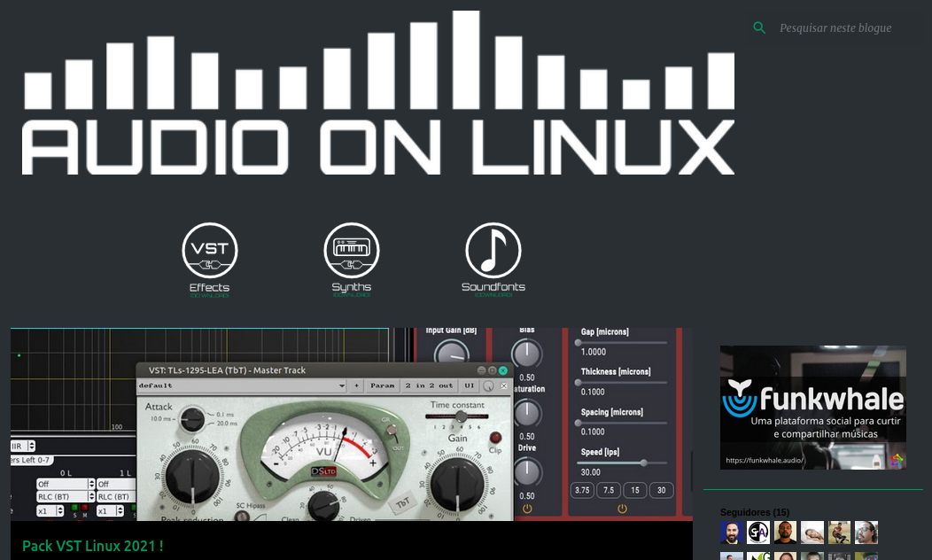The image size is (932, 560).
Task: Select the 7.5 ips speed option
Action: tap(609, 491)
